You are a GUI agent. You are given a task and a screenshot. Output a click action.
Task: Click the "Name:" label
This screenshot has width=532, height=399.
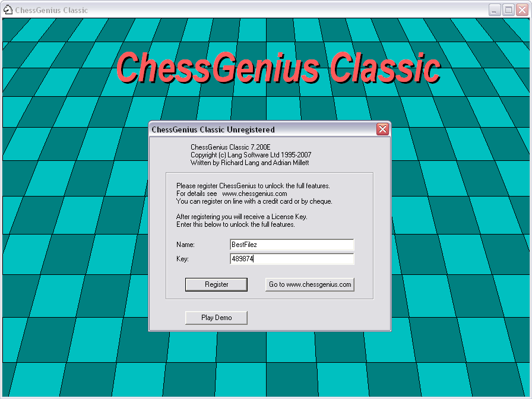[186, 245]
